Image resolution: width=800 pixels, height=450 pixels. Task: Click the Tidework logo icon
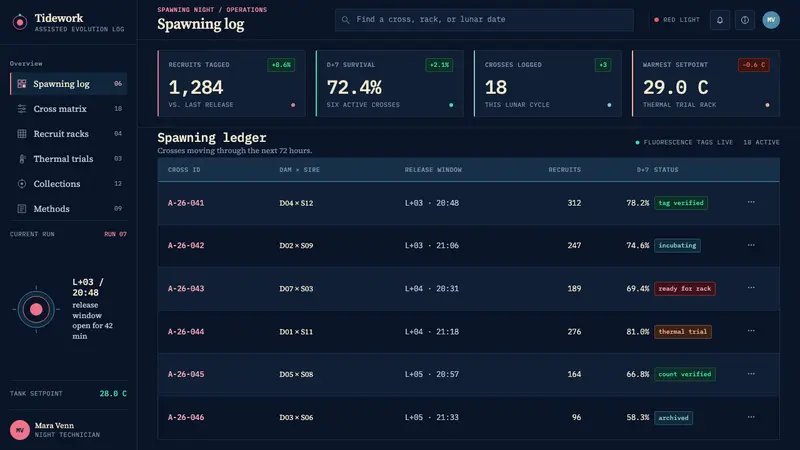coord(20,22)
